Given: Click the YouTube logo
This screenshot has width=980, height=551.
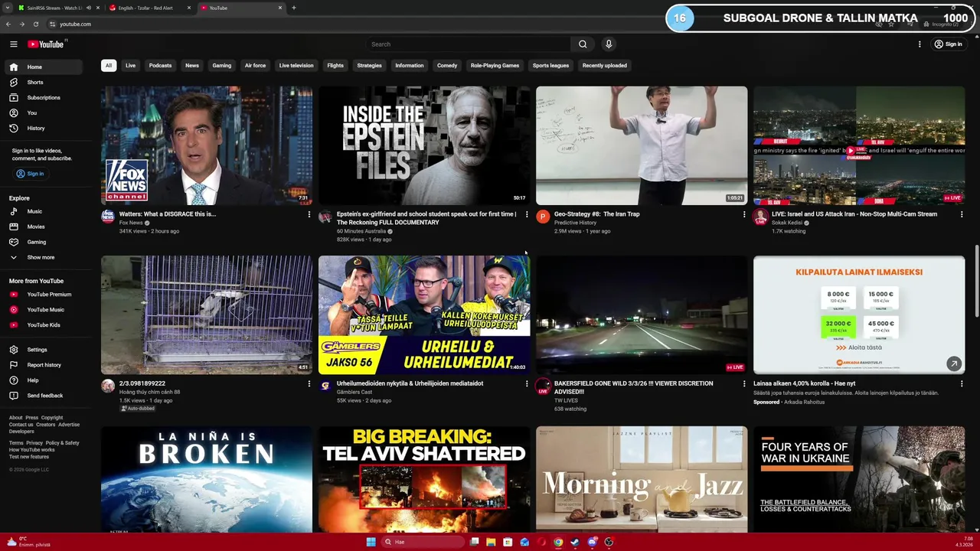Looking at the screenshot, I should 46,44.
